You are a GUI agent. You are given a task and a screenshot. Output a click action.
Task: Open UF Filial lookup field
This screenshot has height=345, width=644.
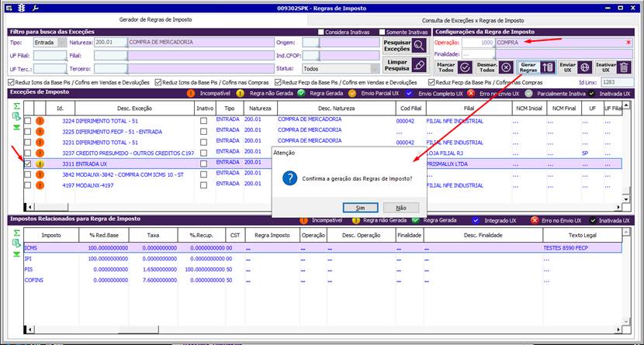(50, 55)
